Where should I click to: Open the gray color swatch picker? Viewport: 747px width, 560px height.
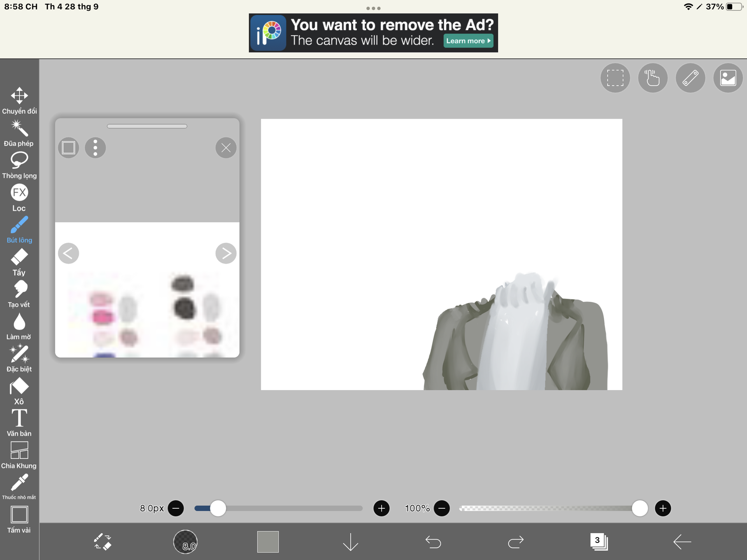(x=268, y=542)
